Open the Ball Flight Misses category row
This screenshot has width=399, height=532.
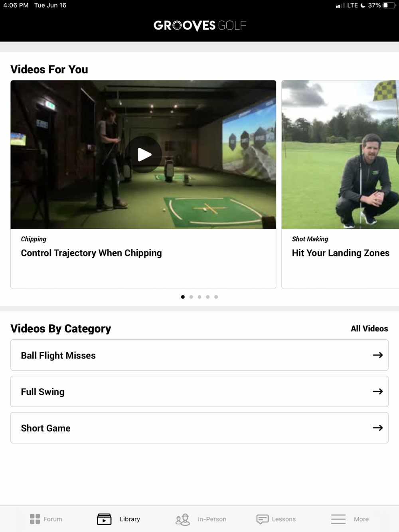click(x=199, y=355)
